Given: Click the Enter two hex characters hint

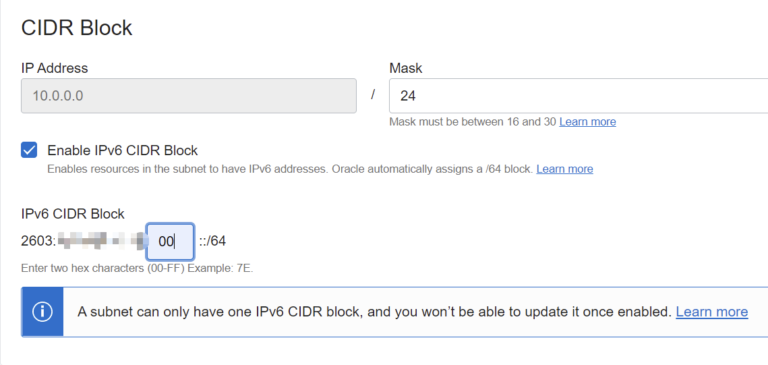Looking at the screenshot, I should point(137,268).
